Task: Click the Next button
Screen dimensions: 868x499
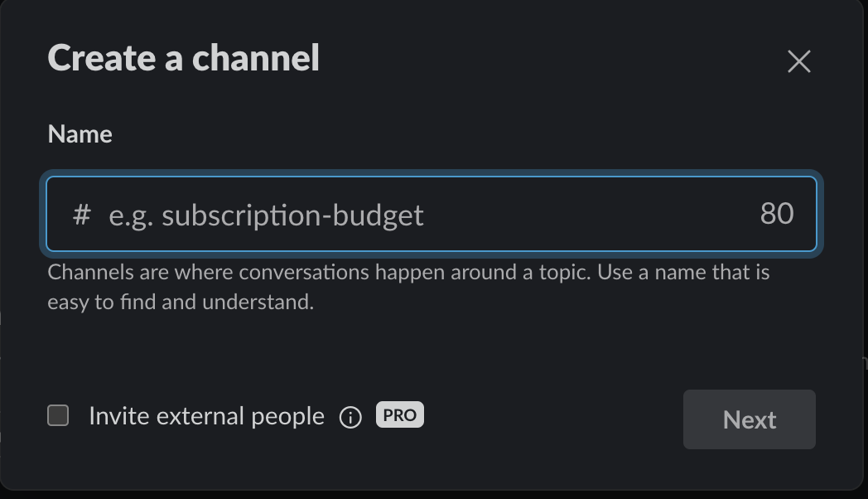Action: [749, 419]
